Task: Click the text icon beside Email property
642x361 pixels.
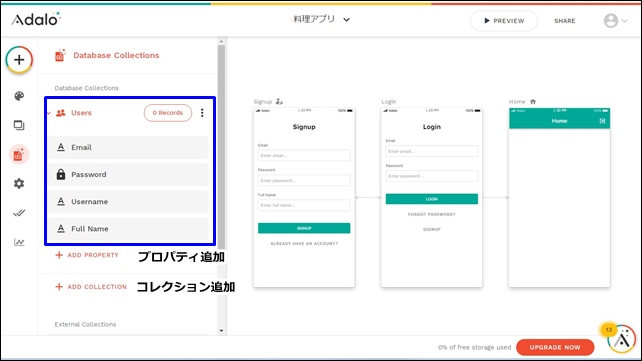Action: pos(61,147)
